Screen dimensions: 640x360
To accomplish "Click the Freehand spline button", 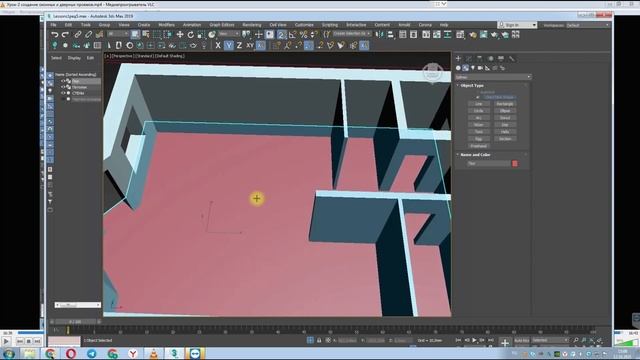I will [x=478, y=146].
